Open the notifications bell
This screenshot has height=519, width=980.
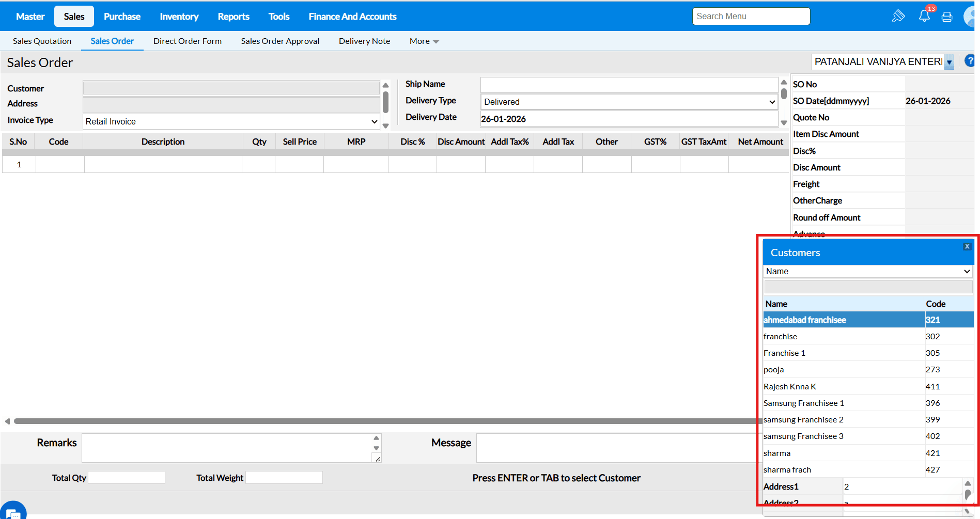click(x=924, y=16)
